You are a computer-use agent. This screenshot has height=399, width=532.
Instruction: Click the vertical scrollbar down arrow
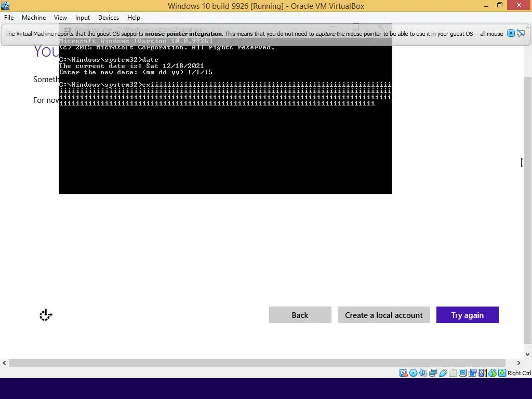click(x=528, y=354)
